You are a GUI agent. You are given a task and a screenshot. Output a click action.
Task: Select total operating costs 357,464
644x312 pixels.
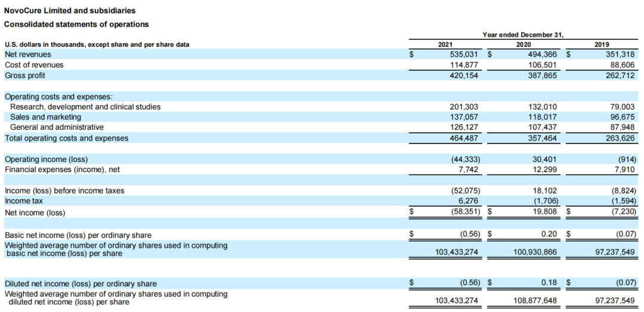point(543,138)
